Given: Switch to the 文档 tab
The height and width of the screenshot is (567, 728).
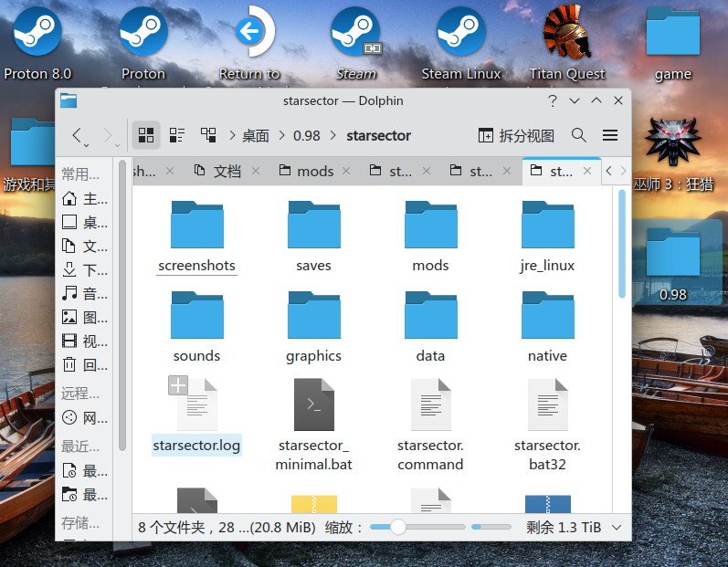Looking at the screenshot, I should tap(218, 171).
